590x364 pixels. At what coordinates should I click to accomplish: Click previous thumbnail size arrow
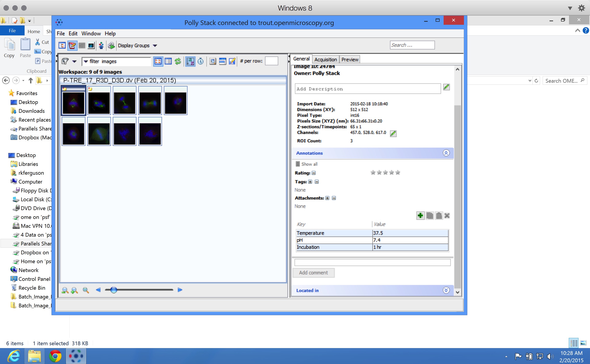click(x=98, y=290)
